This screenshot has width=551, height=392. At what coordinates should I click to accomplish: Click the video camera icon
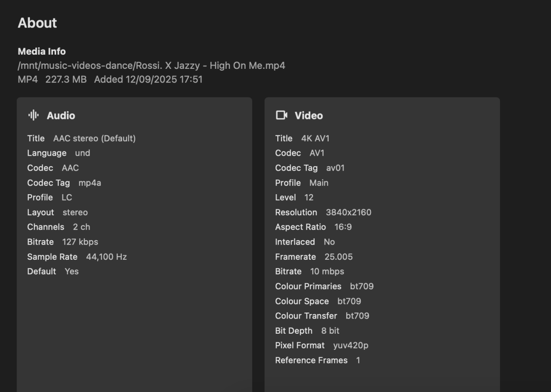[x=281, y=115]
